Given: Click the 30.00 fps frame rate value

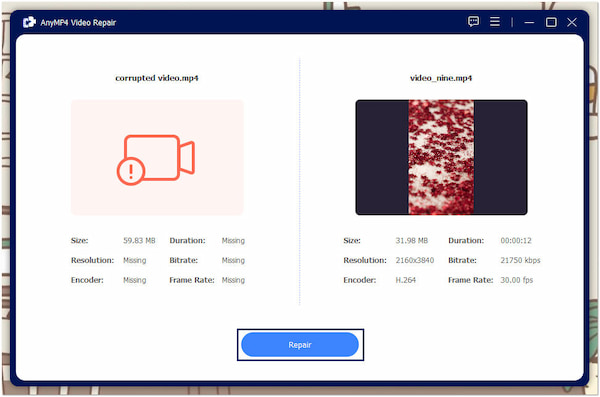Looking at the screenshot, I should coord(517,280).
